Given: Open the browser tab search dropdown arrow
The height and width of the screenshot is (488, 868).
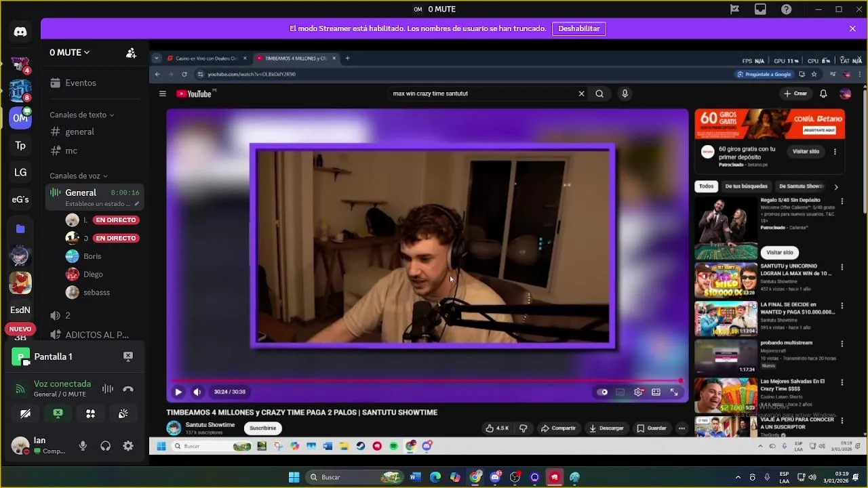Looking at the screenshot, I should 156,58.
